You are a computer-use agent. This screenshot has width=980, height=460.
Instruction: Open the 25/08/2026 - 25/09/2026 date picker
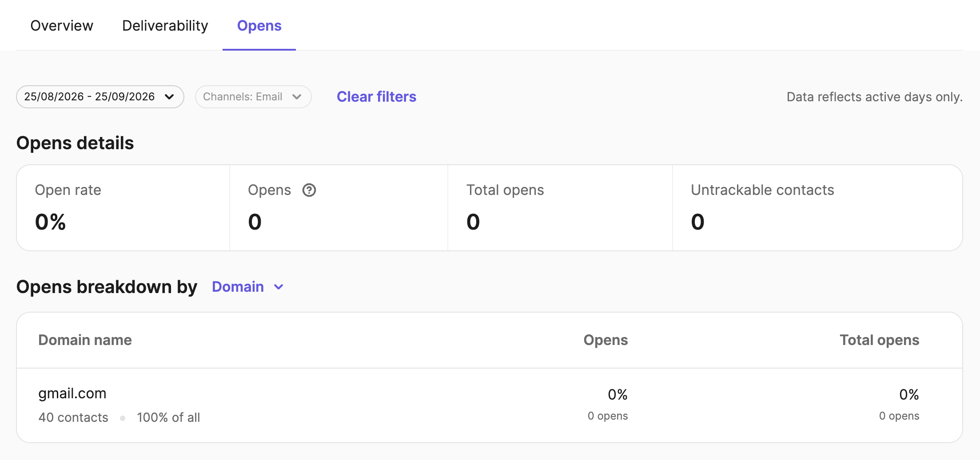pos(100,97)
